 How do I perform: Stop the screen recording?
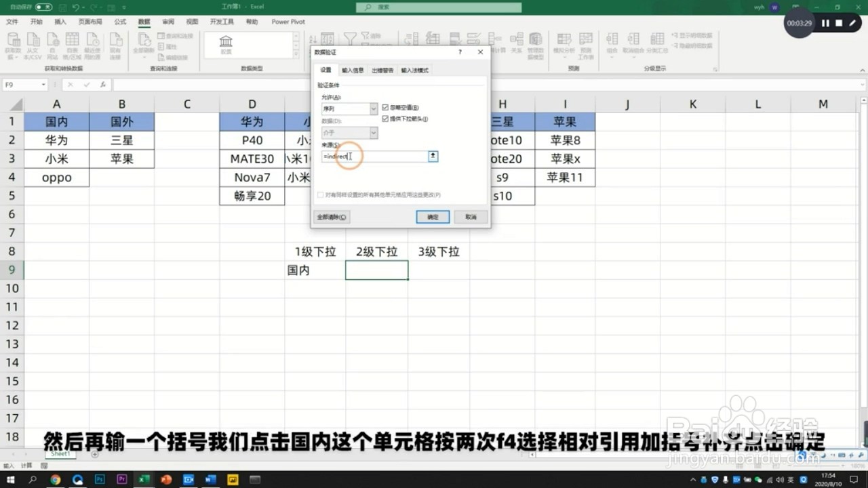(x=839, y=23)
